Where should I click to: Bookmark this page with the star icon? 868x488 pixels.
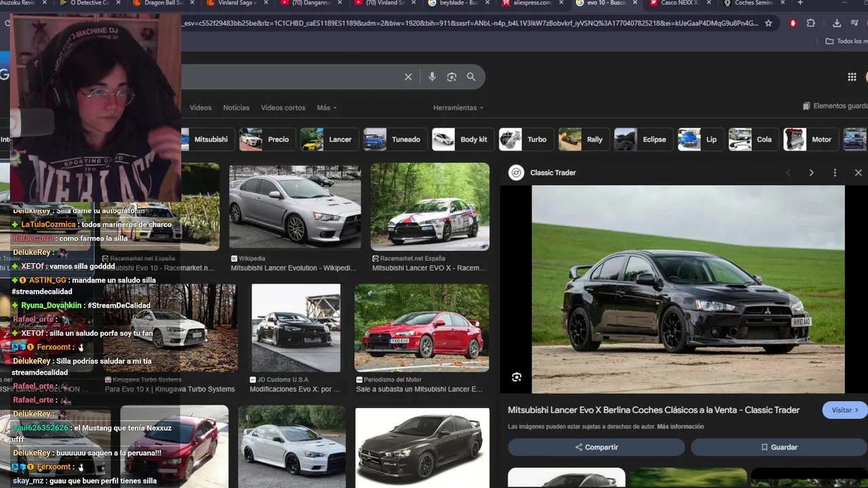tap(768, 23)
